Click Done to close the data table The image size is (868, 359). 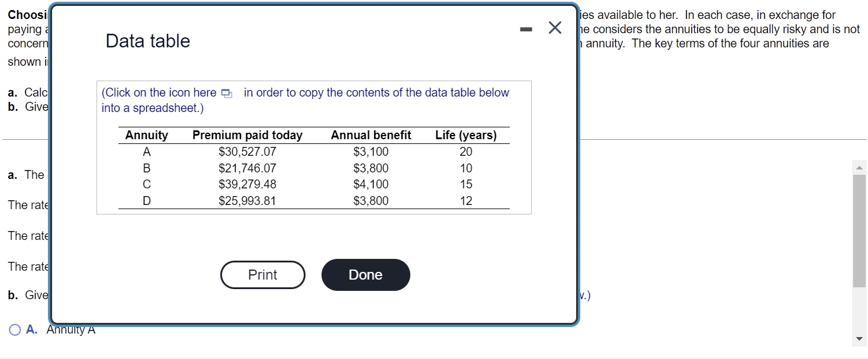365,274
